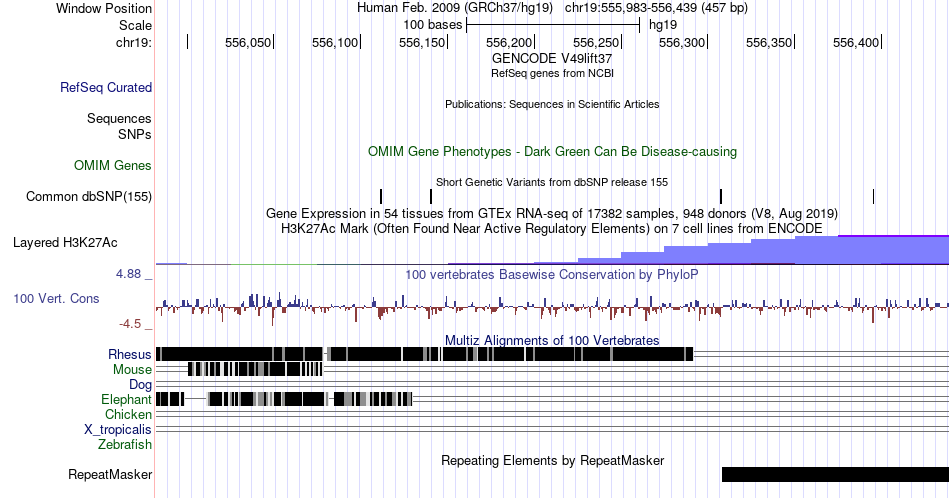This screenshot has width=950, height=498.
Task: Select the Elephant alignment label
Action: tap(127, 399)
